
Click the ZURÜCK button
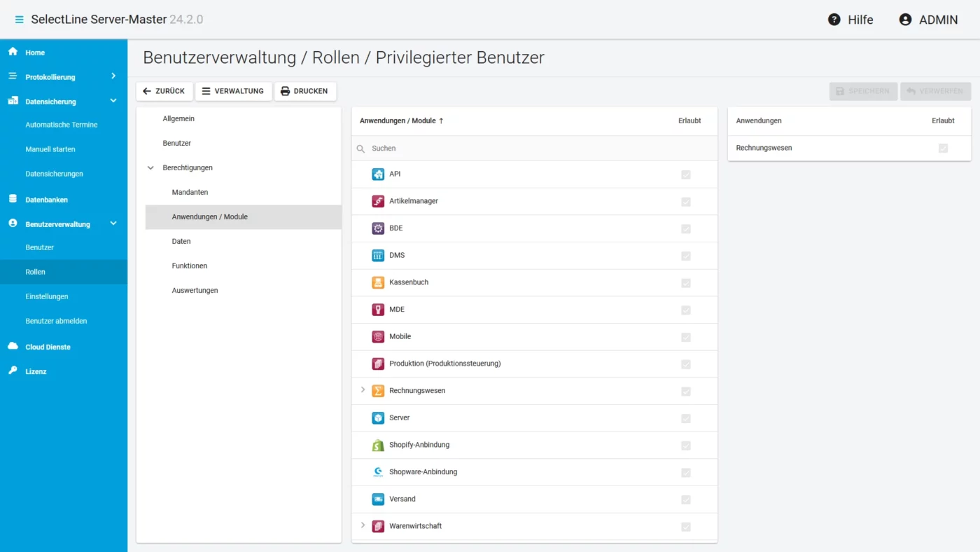pos(164,91)
